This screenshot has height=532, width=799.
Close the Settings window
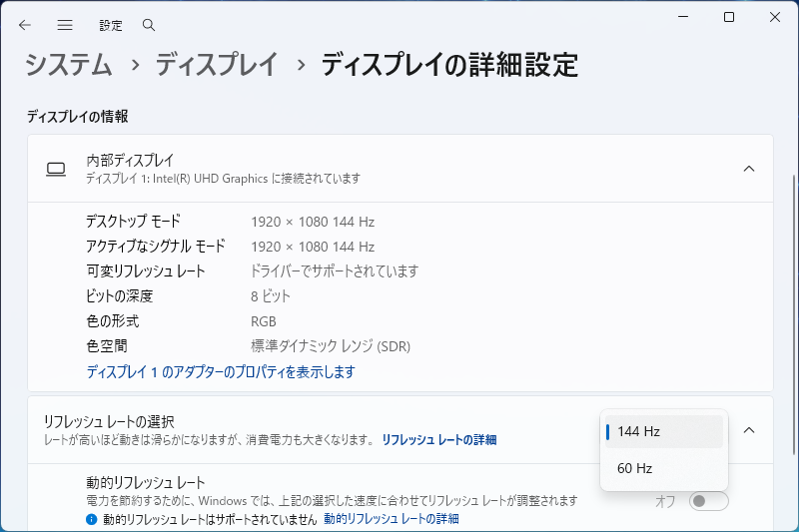775,17
